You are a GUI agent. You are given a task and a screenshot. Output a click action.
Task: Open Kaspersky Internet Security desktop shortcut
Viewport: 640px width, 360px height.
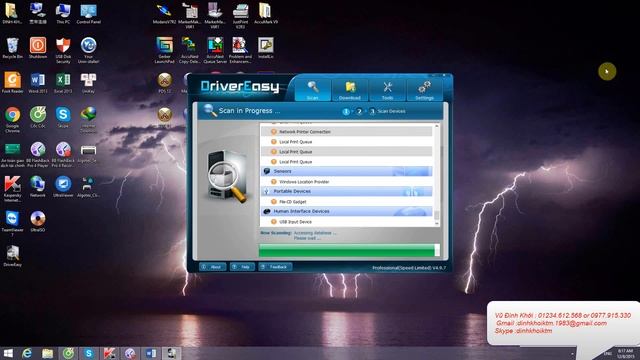point(13,189)
